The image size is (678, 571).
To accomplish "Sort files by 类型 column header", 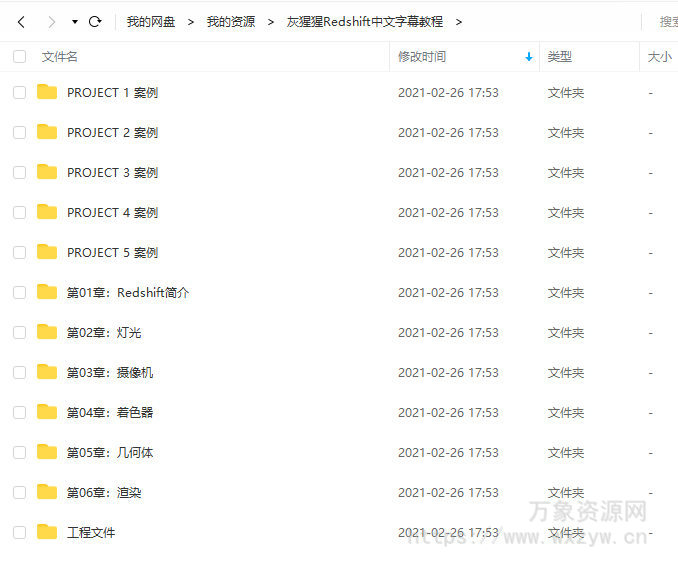I will [x=559, y=57].
